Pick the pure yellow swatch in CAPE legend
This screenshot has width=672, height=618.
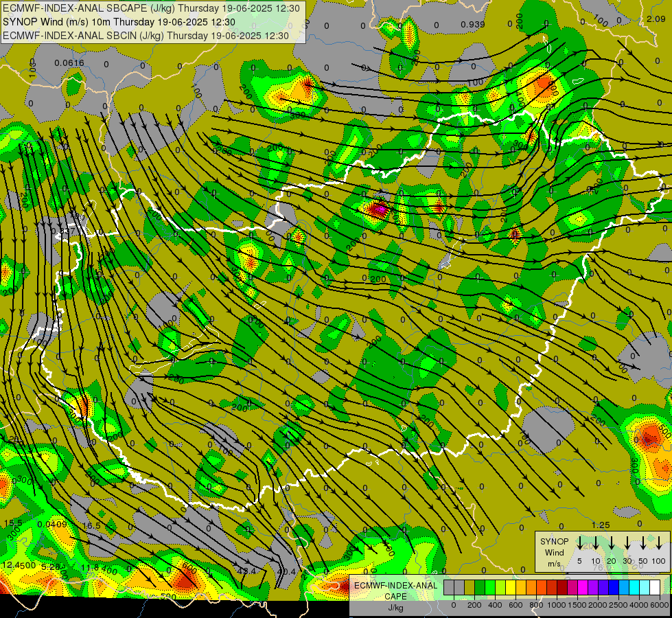coord(511,588)
